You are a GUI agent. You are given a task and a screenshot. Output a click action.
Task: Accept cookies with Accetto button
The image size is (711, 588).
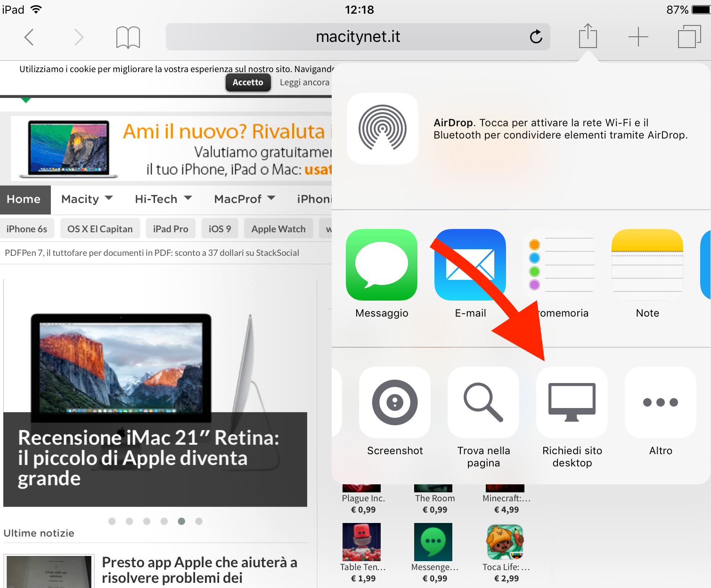(x=248, y=82)
